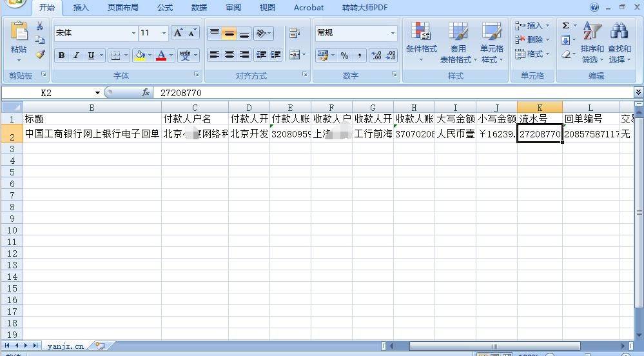Click the Cut scissors icon

click(x=40, y=26)
